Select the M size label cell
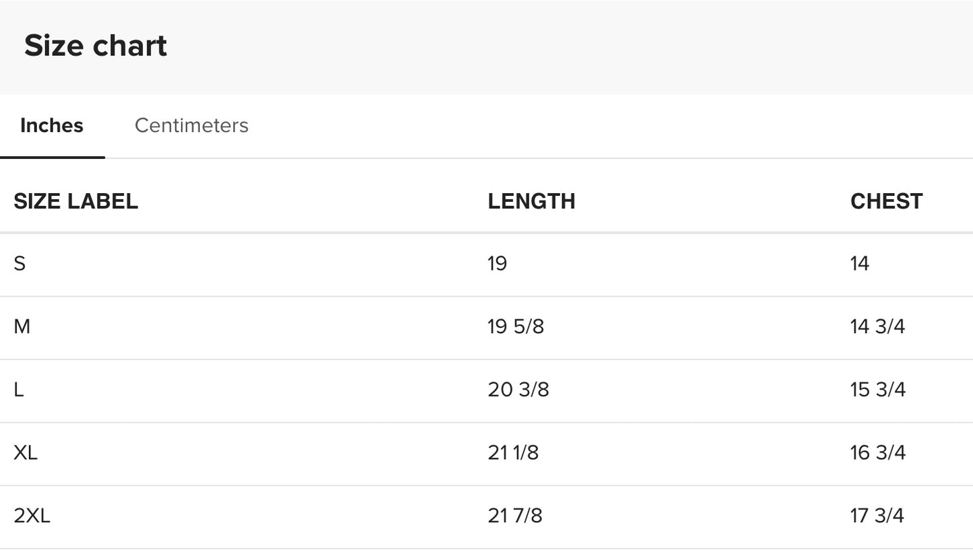 click(22, 326)
